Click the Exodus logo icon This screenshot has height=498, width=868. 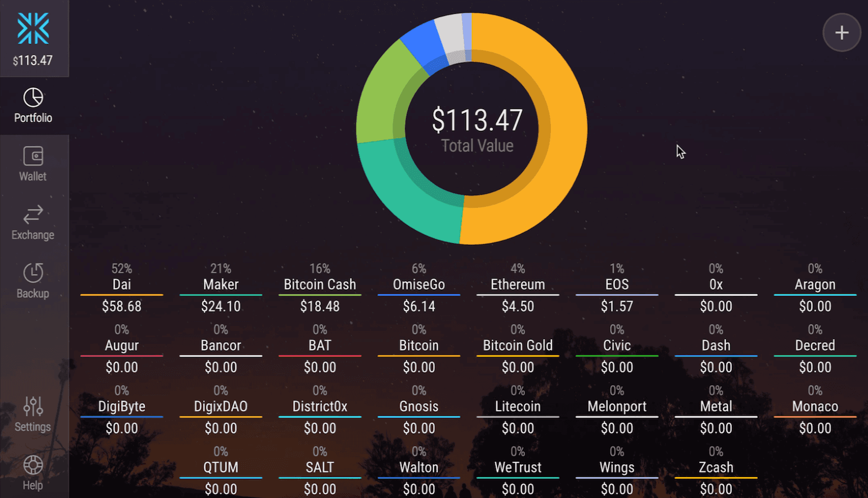click(x=33, y=28)
